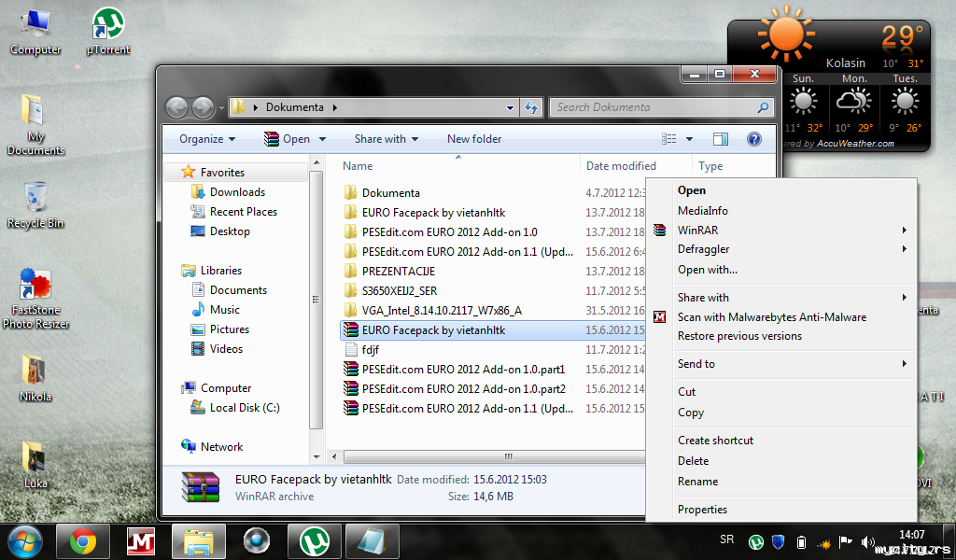The width and height of the screenshot is (956, 560).
Task: Select the fdjf file
Action: tap(370, 350)
